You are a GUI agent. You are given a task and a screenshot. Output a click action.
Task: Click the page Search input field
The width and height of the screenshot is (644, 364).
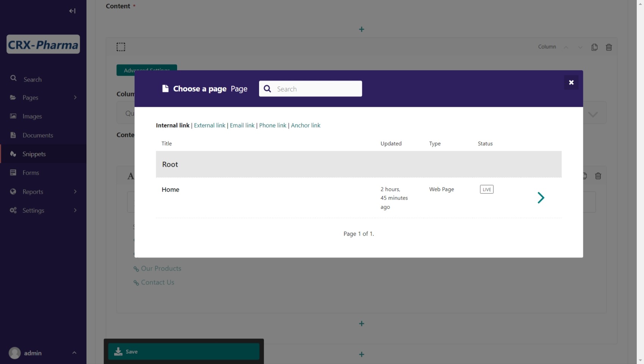pos(317,89)
